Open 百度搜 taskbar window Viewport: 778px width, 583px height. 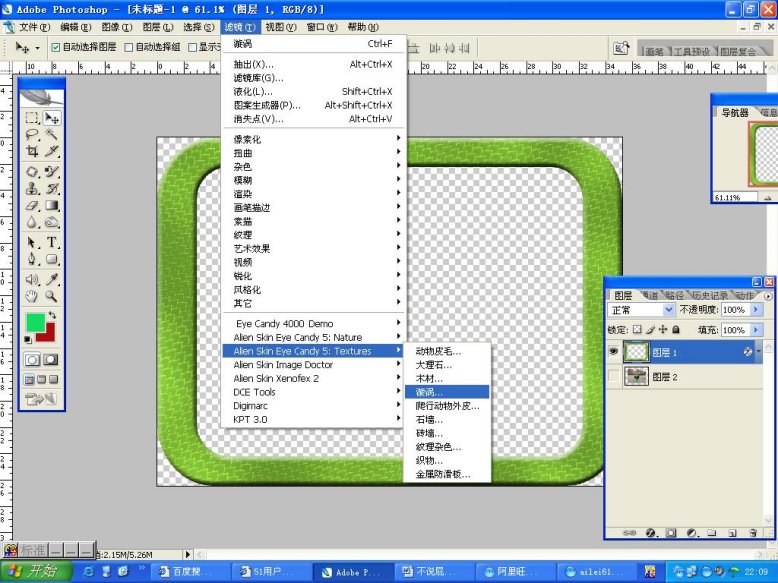pyautogui.click(x=190, y=572)
